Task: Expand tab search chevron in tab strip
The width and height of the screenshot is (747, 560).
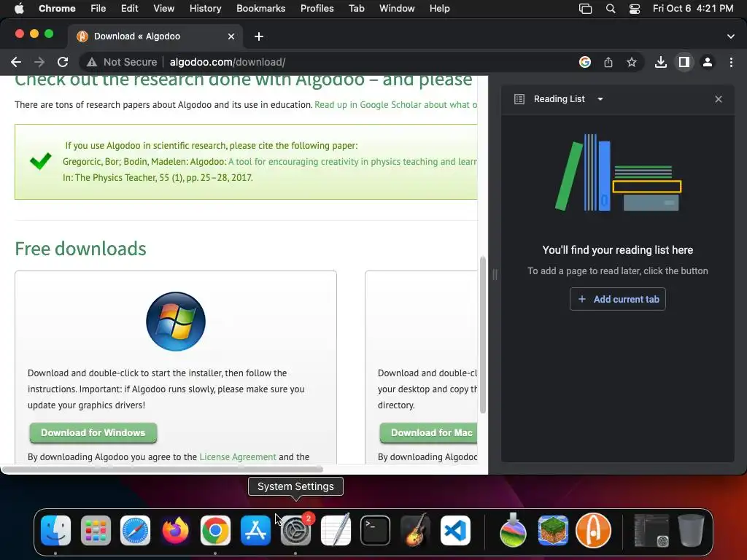Action: (730, 36)
